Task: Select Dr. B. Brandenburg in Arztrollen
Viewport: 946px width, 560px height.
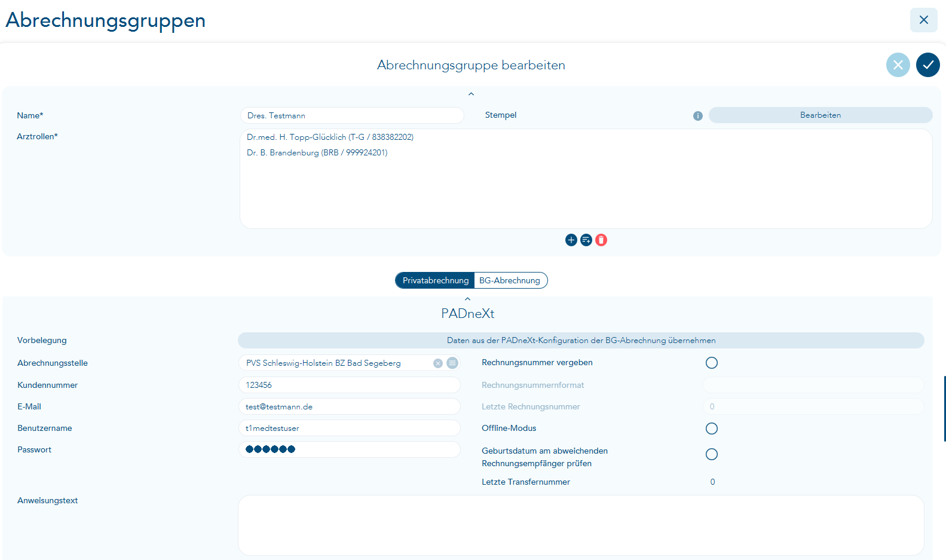Action: tap(317, 152)
